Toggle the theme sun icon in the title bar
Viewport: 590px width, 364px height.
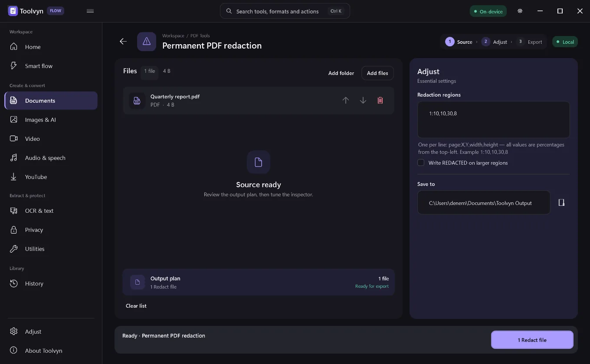(x=520, y=11)
